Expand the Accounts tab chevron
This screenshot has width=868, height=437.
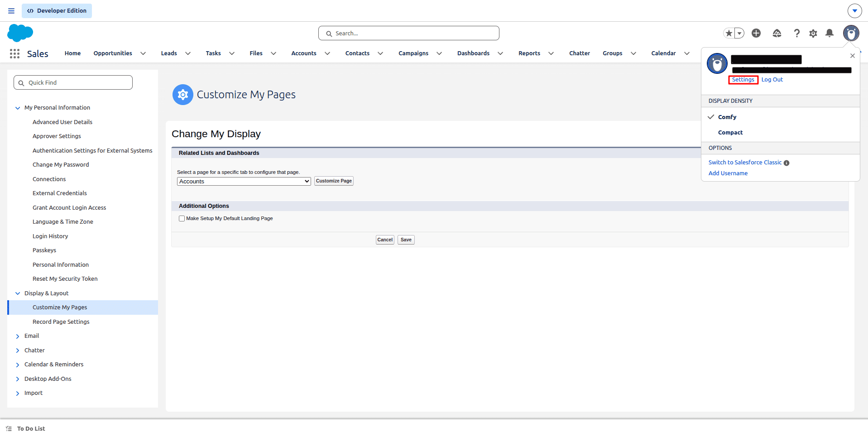pyautogui.click(x=327, y=53)
